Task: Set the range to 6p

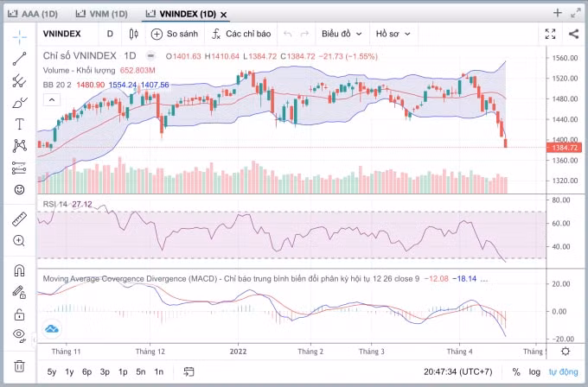Action: click(x=87, y=372)
